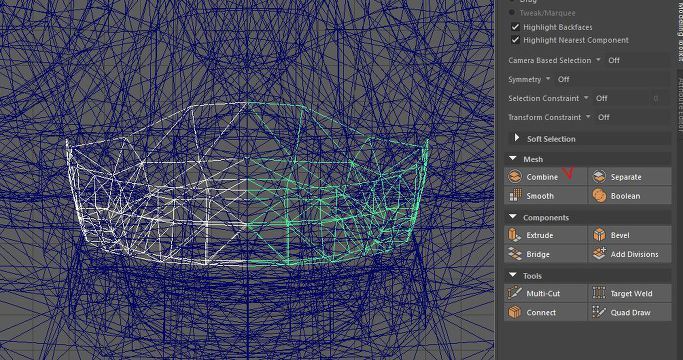Image resolution: width=683 pixels, height=360 pixels.
Task: Click the Add Divisions icon
Action: point(599,254)
